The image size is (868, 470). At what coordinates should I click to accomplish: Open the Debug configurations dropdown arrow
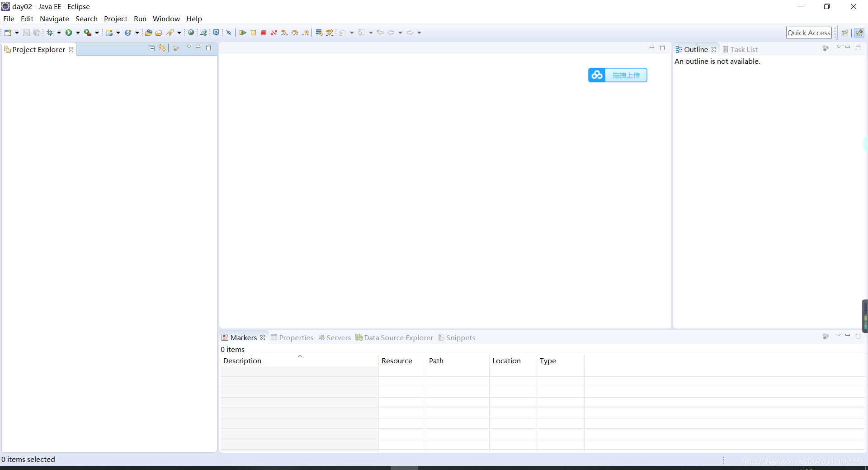[59, 33]
